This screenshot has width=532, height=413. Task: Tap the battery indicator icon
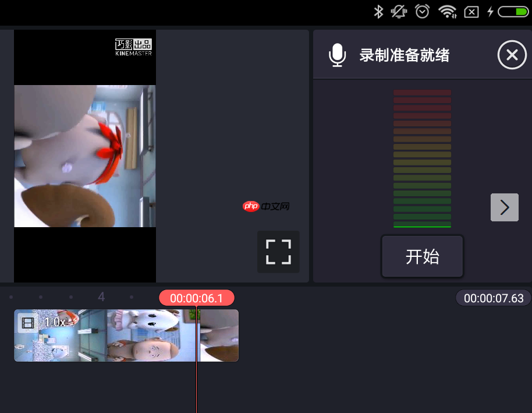513,12
